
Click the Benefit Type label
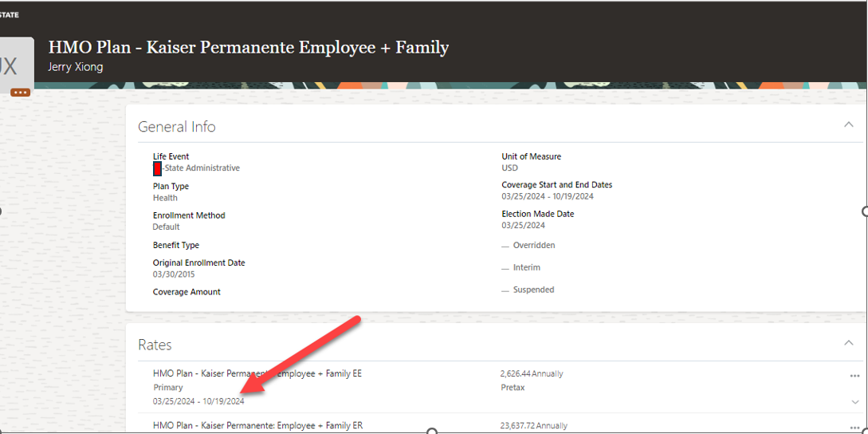click(176, 245)
